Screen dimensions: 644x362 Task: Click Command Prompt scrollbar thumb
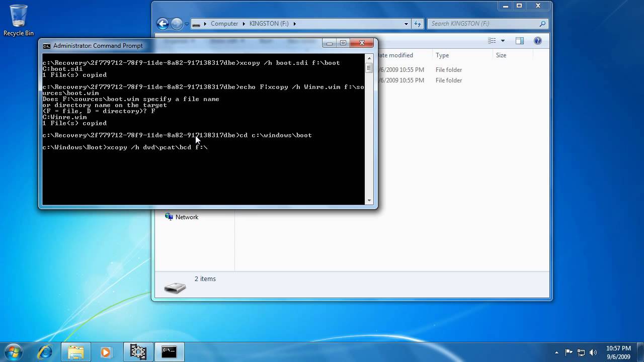click(x=369, y=68)
